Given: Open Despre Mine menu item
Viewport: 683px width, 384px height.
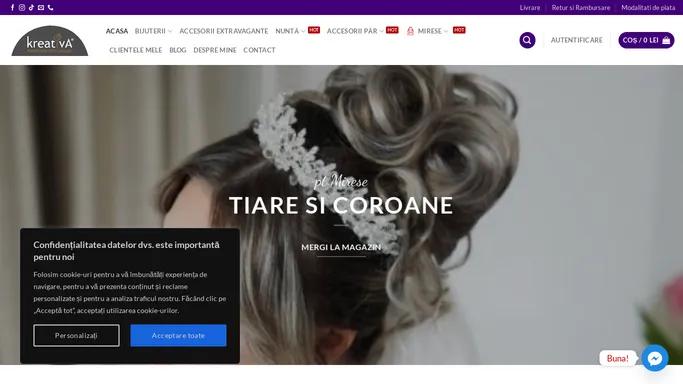Looking at the screenshot, I should 215,50.
